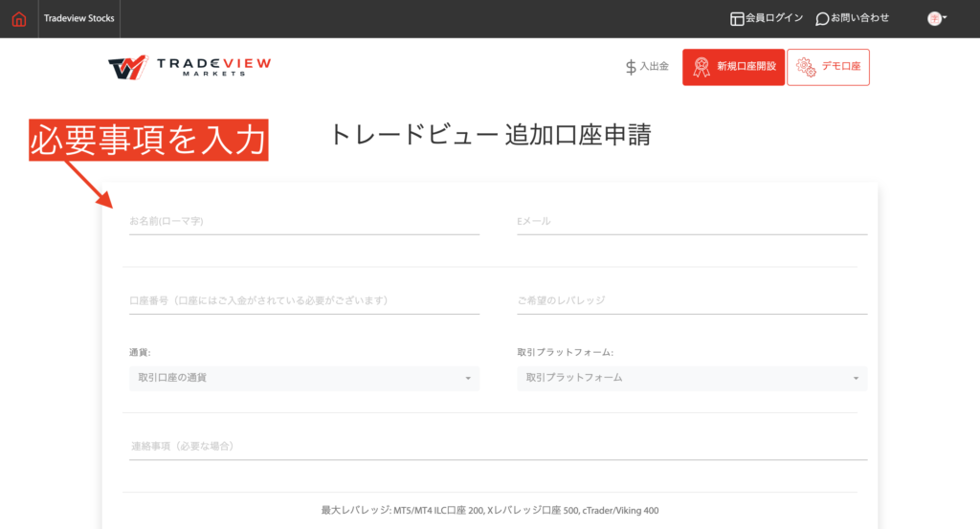
Task: Click the 取引プラットフォーム: label
Action: pyautogui.click(x=566, y=352)
